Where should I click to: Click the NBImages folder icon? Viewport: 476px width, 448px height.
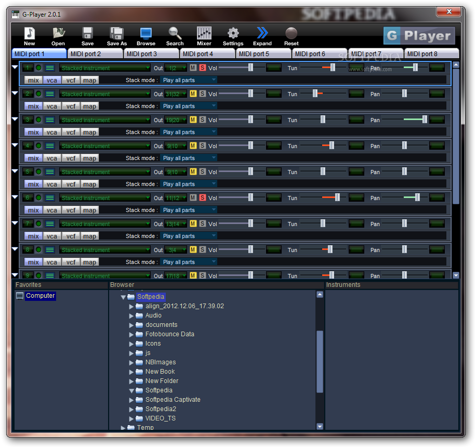(139, 362)
